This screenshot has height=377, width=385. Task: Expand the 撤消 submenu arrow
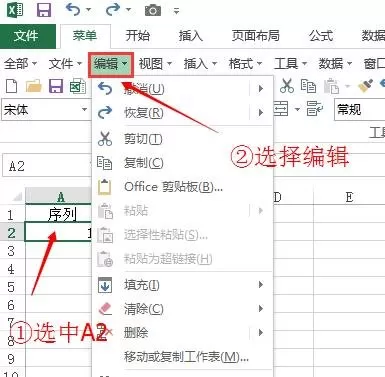coord(261,89)
